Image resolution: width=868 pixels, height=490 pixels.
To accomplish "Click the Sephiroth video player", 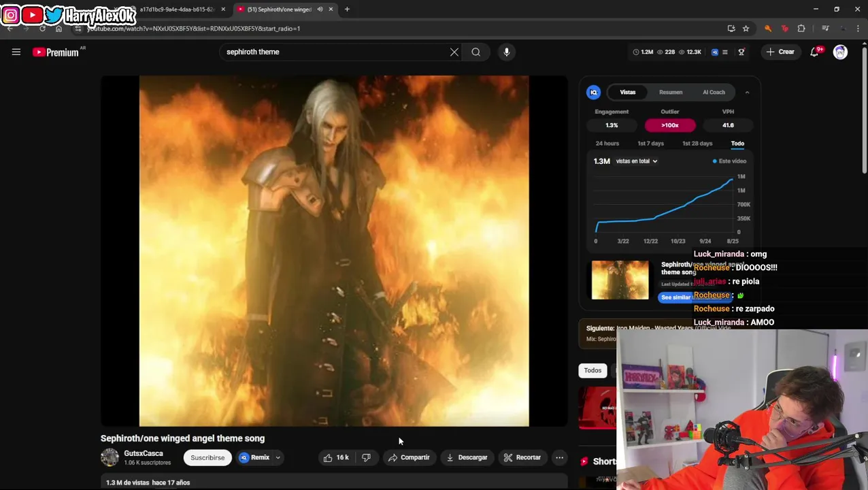I will click(334, 250).
